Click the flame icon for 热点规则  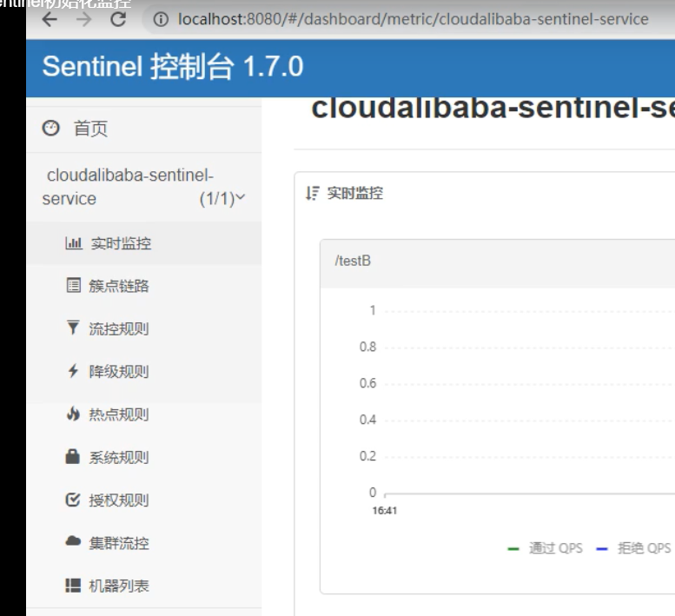click(x=73, y=414)
